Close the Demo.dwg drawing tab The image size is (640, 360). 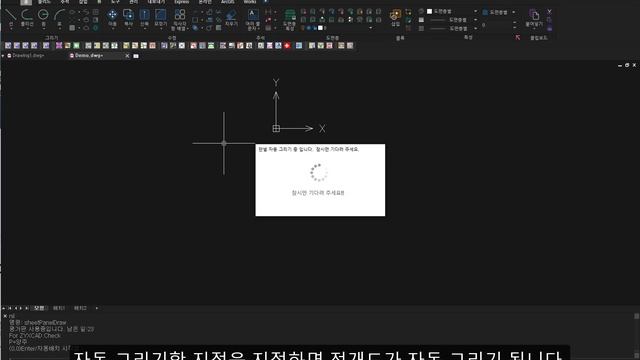[127, 56]
